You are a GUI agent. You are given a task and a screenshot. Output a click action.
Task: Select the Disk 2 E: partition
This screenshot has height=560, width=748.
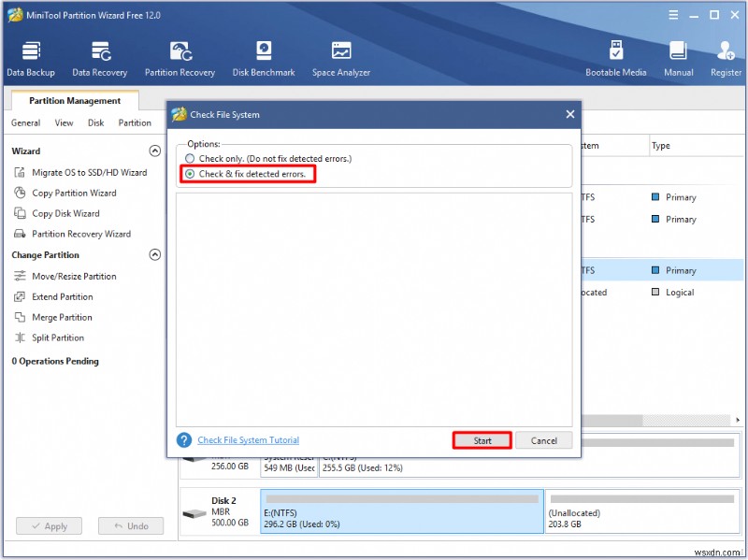click(402, 512)
